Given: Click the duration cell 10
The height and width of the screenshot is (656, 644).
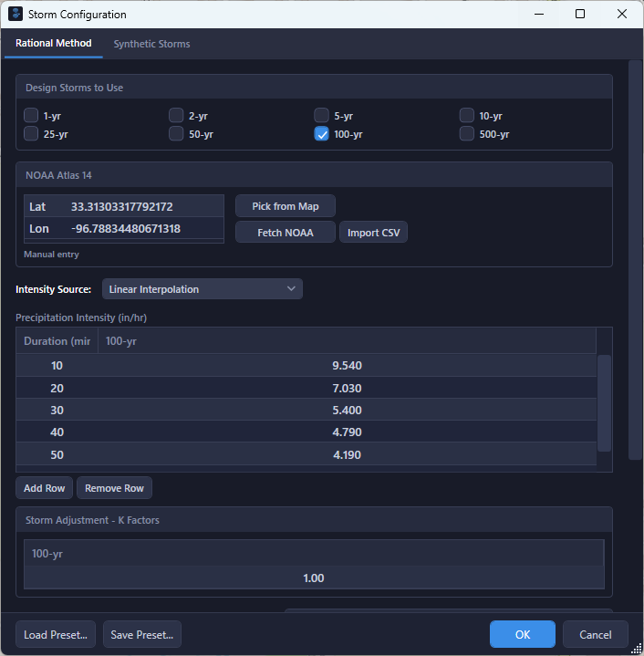Looking at the screenshot, I should click(57, 366).
